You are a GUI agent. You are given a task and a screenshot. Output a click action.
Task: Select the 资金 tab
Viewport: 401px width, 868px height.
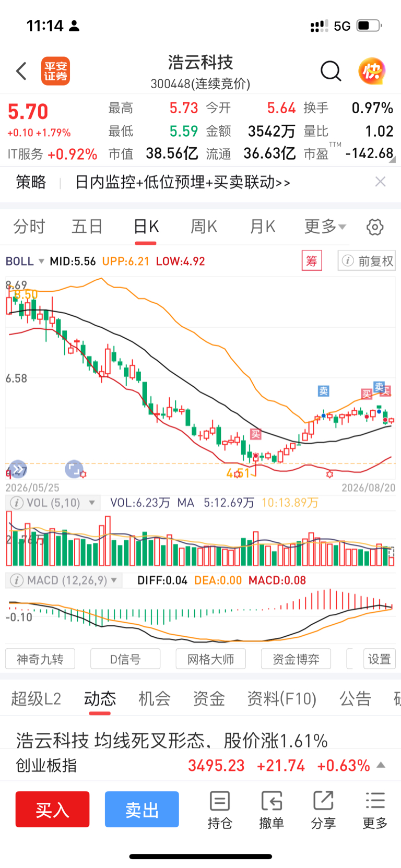209,698
